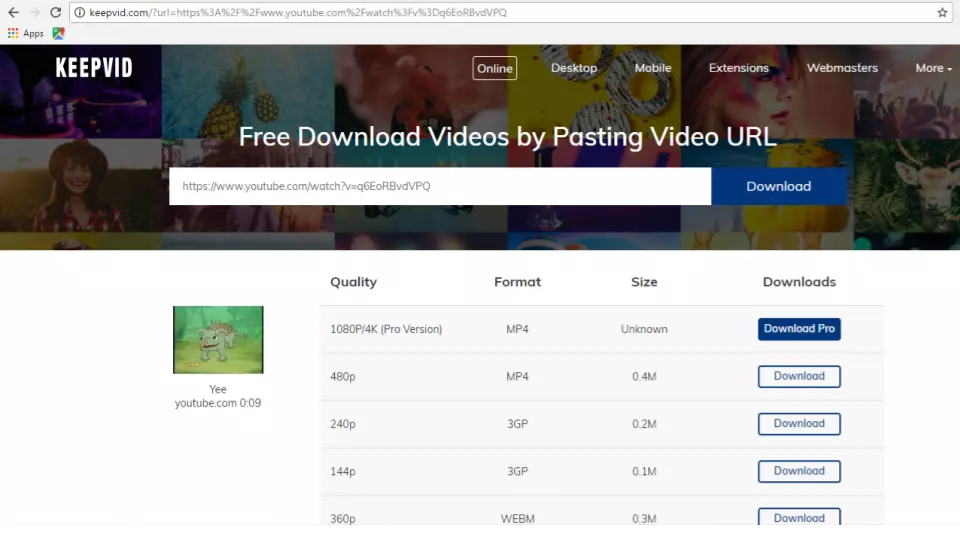Viewport: 960px width, 540px height.
Task: Click the 240p quality label
Action: pyautogui.click(x=342, y=424)
